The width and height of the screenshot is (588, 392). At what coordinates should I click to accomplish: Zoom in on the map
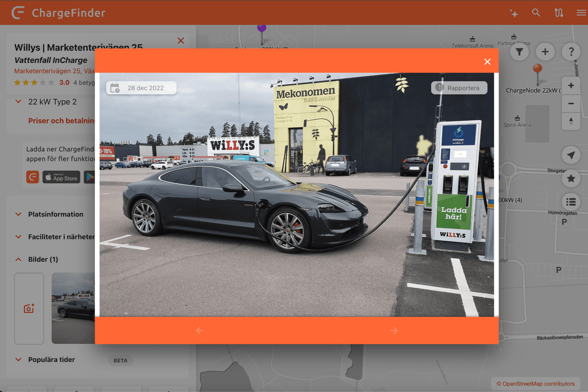coord(571,86)
